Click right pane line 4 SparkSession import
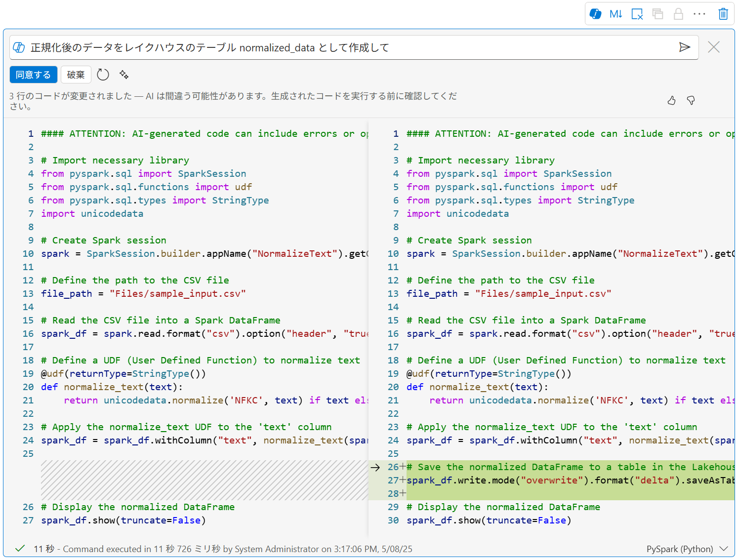Image resolution: width=739 pixels, height=560 pixels. coord(509,174)
